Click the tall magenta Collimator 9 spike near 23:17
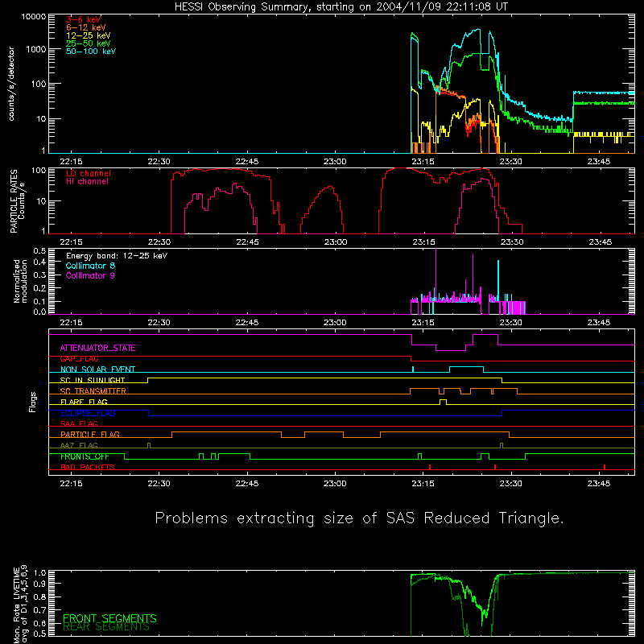Viewport: 644px width, 644px height. [x=436, y=275]
